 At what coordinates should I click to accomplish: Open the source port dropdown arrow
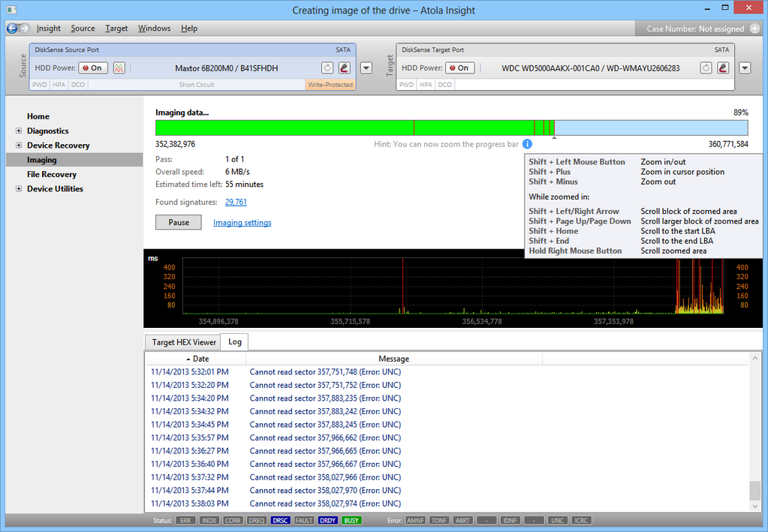coord(366,68)
